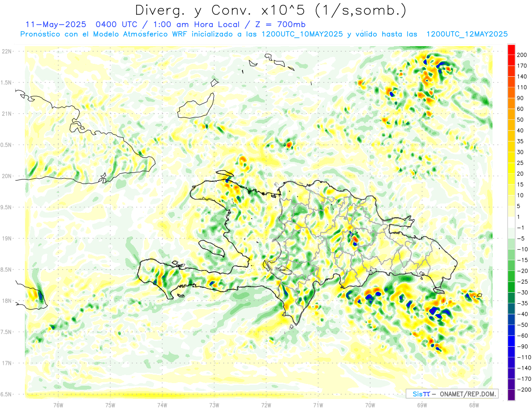The width and height of the screenshot is (532, 411).
Task: Pick the '140' value on the color scale
Action: [x=522, y=76]
